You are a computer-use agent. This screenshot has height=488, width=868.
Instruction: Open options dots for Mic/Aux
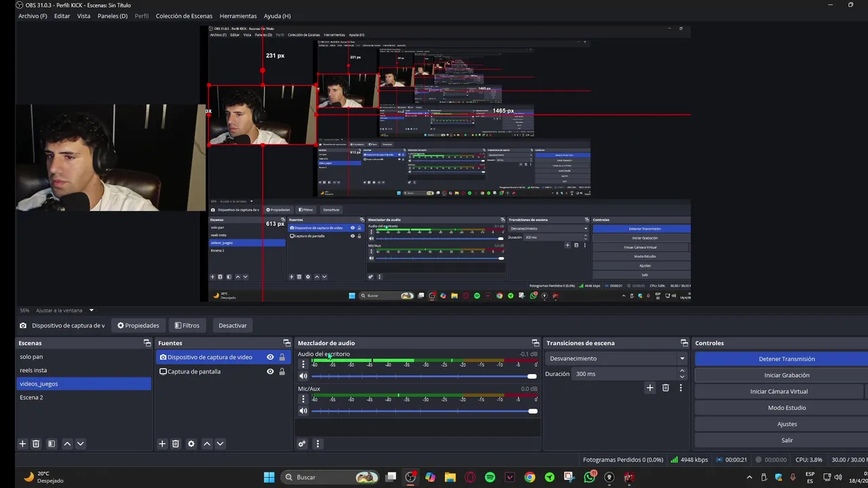(303, 399)
